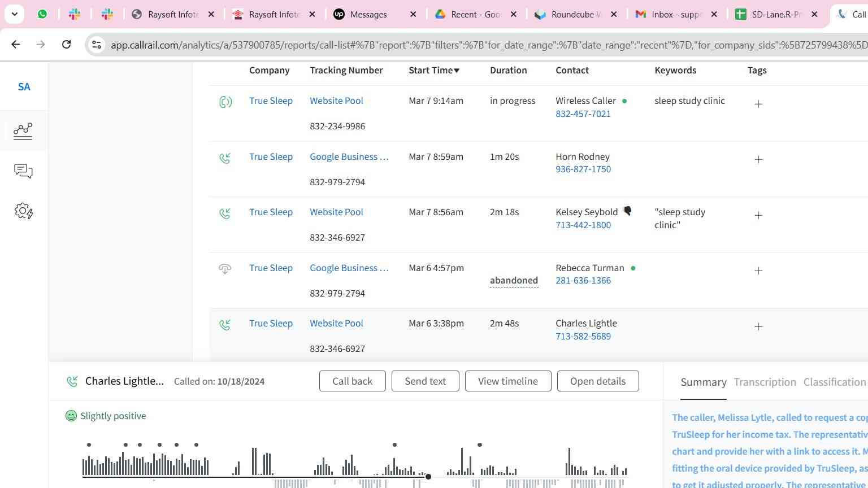Open the second Slack browser tab
868x488 pixels.
107,14
